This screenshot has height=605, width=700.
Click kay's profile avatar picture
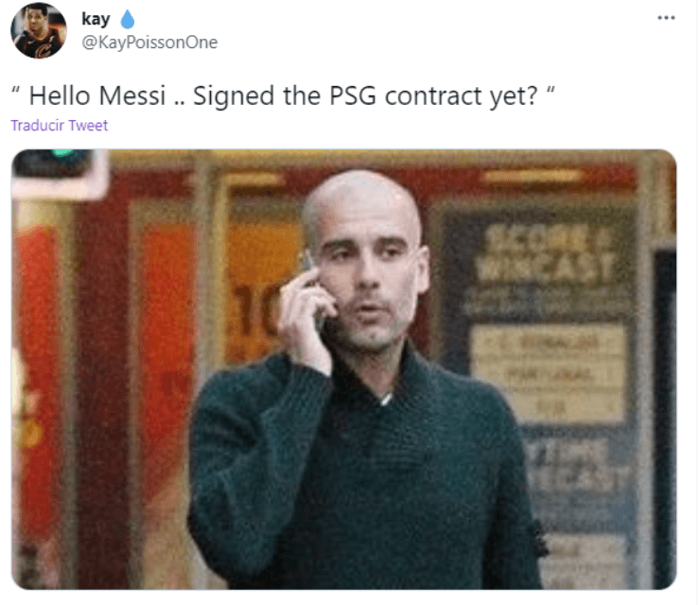(x=39, y=30)
